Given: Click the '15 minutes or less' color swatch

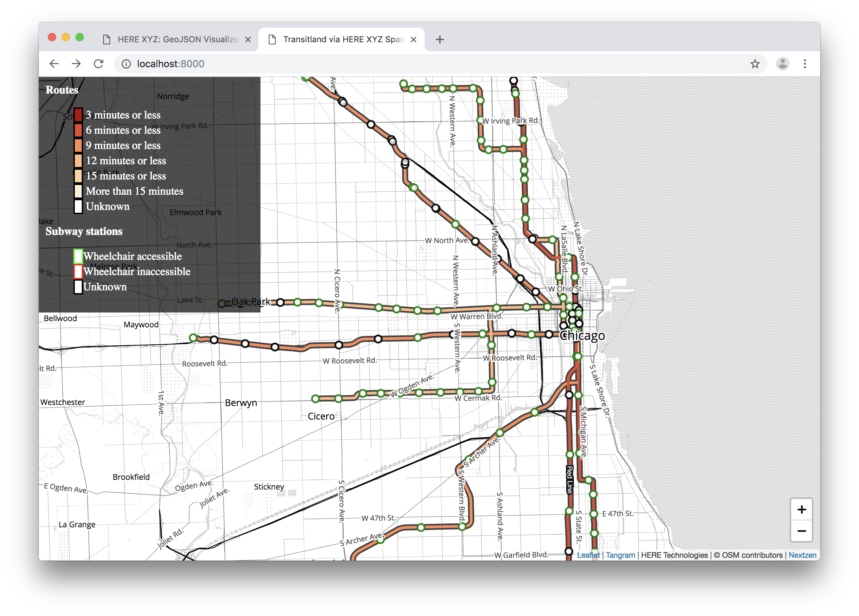Looking at the screenshot, I should pyautogui.click(x=78, y=176).
